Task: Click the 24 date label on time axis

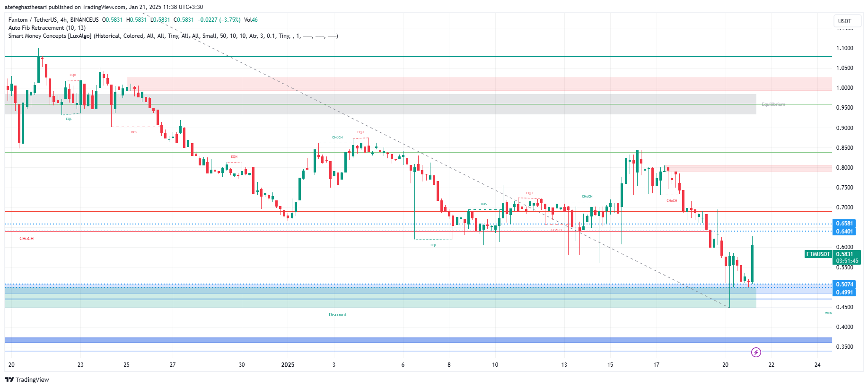Action: (817, 365)
